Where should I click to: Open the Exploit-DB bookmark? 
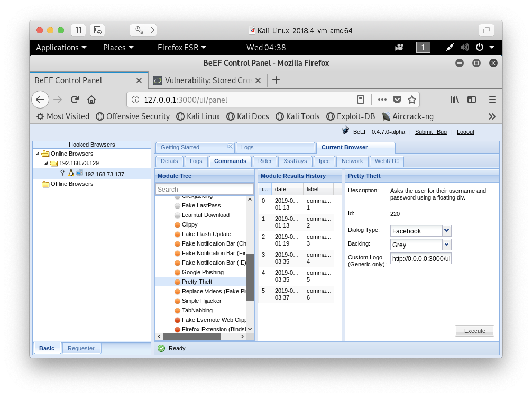click(x=351, y=116)
